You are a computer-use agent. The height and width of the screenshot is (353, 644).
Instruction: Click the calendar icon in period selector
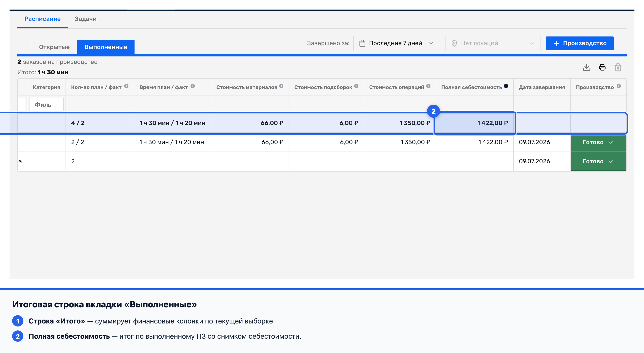tap(362, 43)
